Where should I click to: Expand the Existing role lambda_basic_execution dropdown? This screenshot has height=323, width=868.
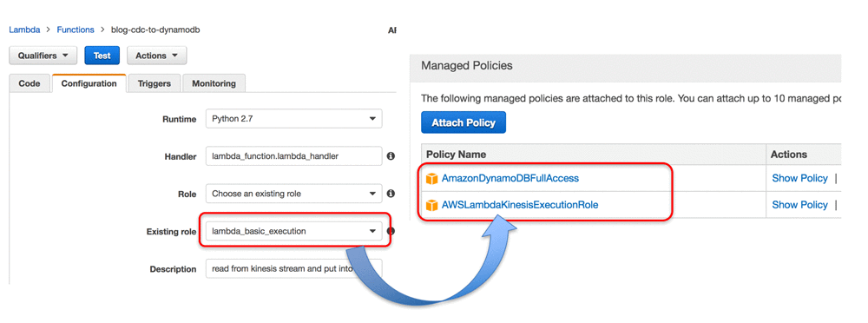click(x=293, y=231)
